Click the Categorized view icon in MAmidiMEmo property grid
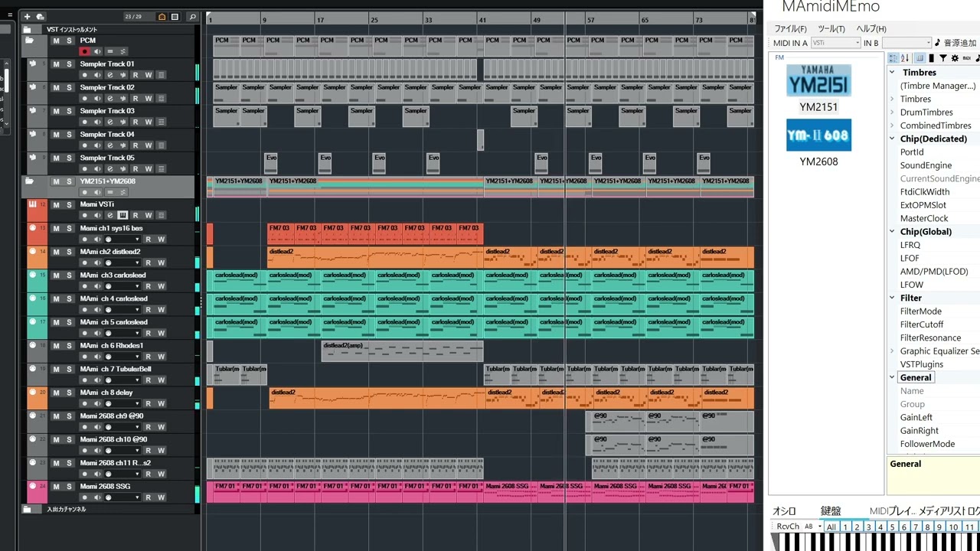The image size is (980, 551). click(x=893, y=58)
